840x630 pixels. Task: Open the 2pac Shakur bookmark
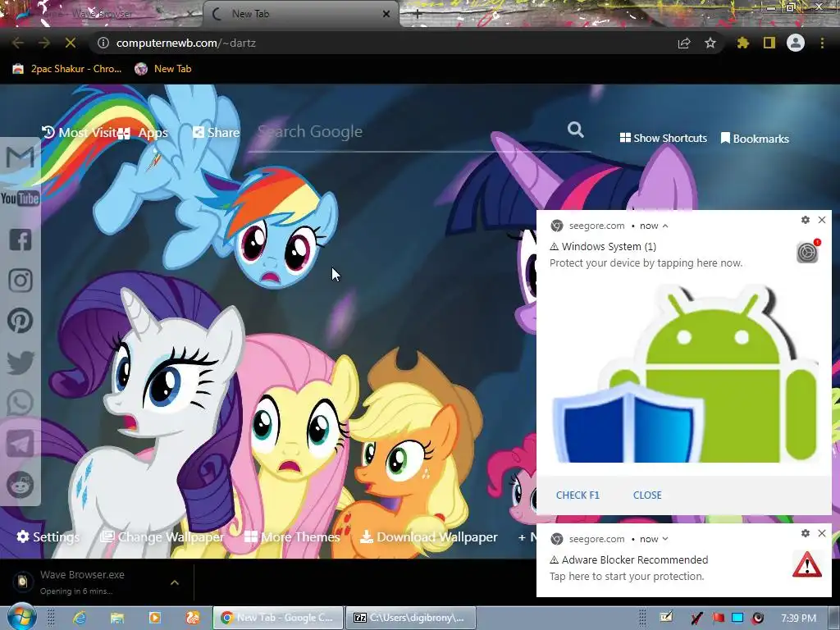click(x=67, y=69)
